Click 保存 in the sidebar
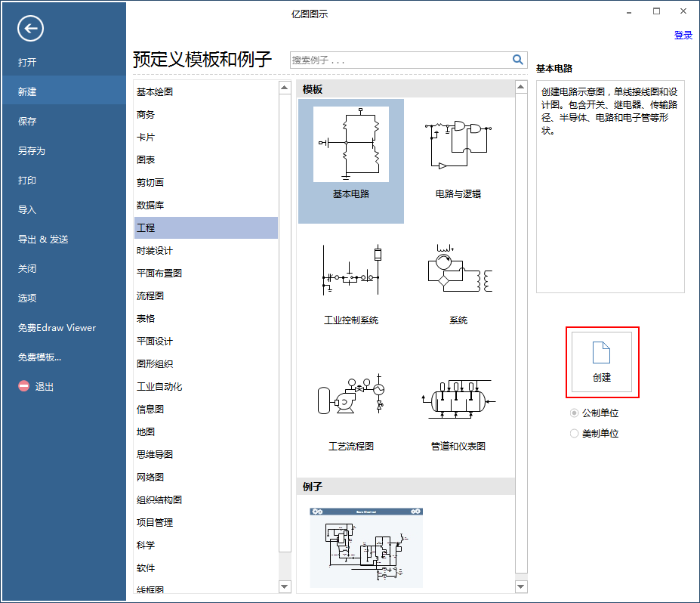The width and height of the screenshot is (700, 603). coord(63,121)
